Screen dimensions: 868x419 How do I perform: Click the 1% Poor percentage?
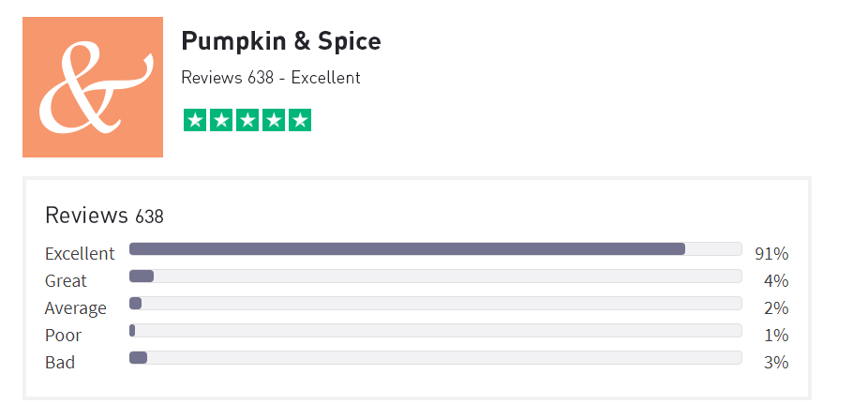776,336
